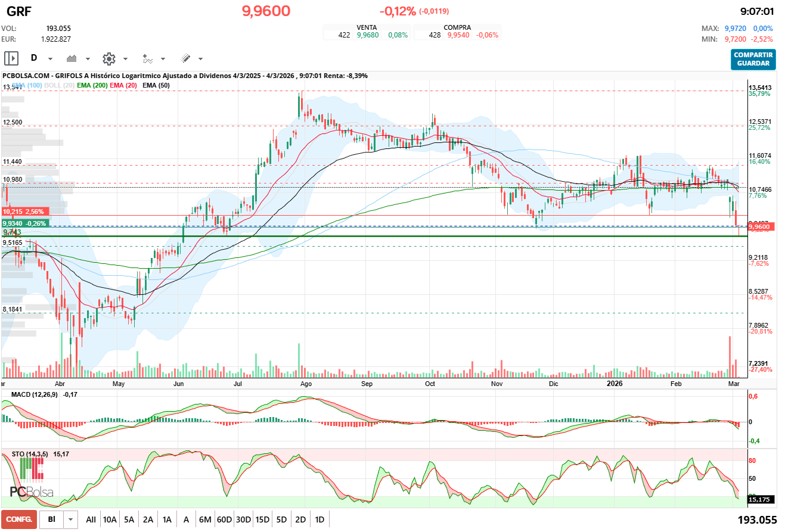Toggle the BOLL (20) indicator label
The width and height of the screenshot is (785, 532).
61,86
